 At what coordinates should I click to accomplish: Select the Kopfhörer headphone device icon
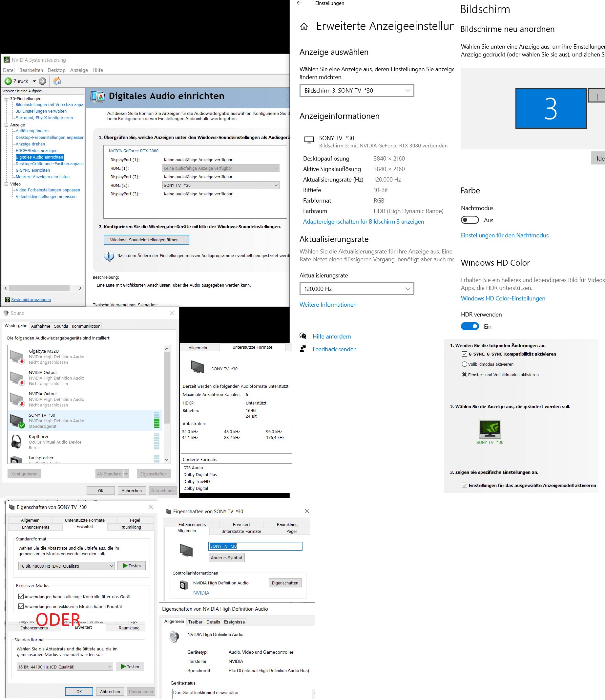(x=16, y=442)
